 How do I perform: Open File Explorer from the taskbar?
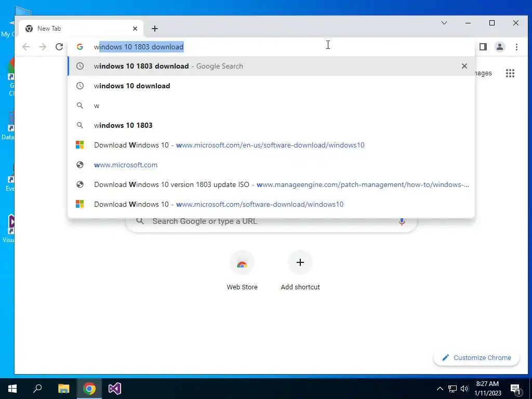(x=63, y=389)
